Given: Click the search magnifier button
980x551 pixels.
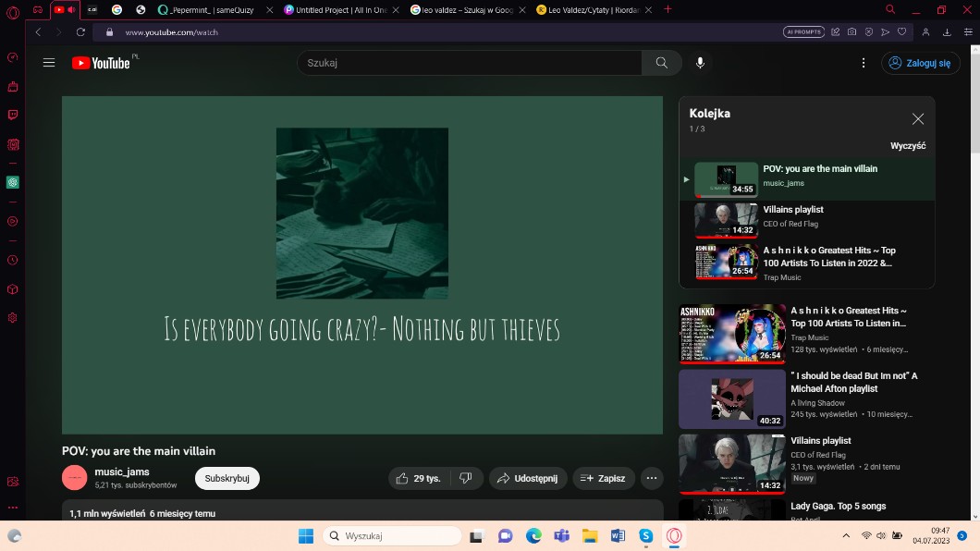Looking at the screenshot, I should coord(661,63).
